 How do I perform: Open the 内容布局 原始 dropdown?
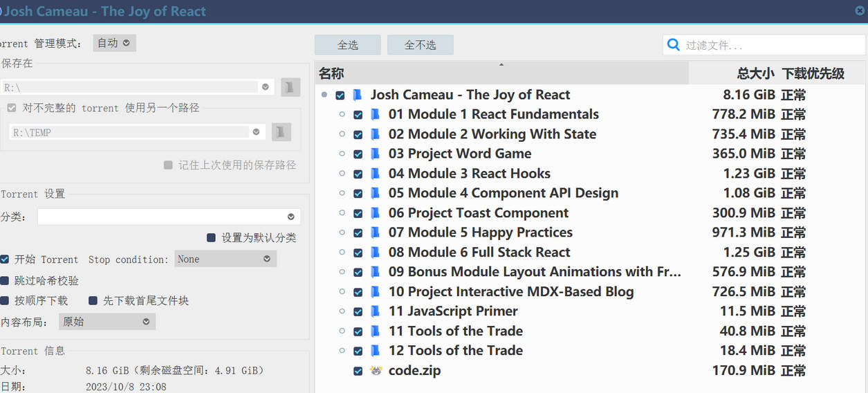coord(107,322)
